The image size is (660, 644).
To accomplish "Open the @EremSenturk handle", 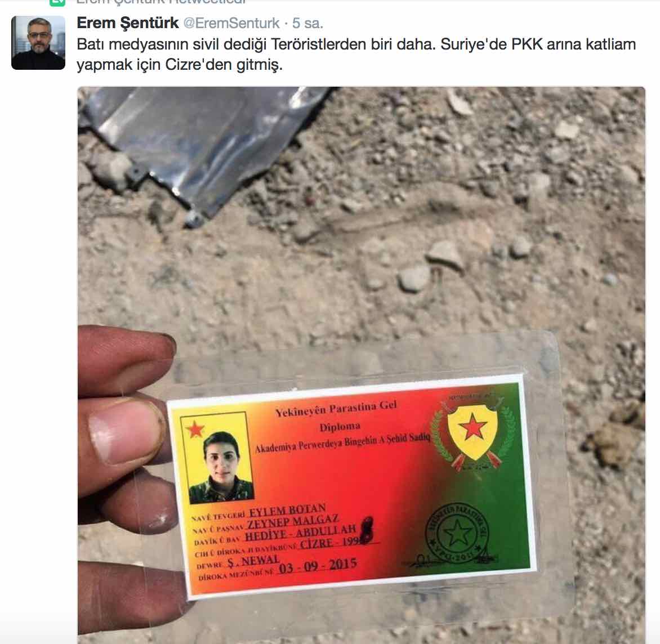I will [231, 23].
